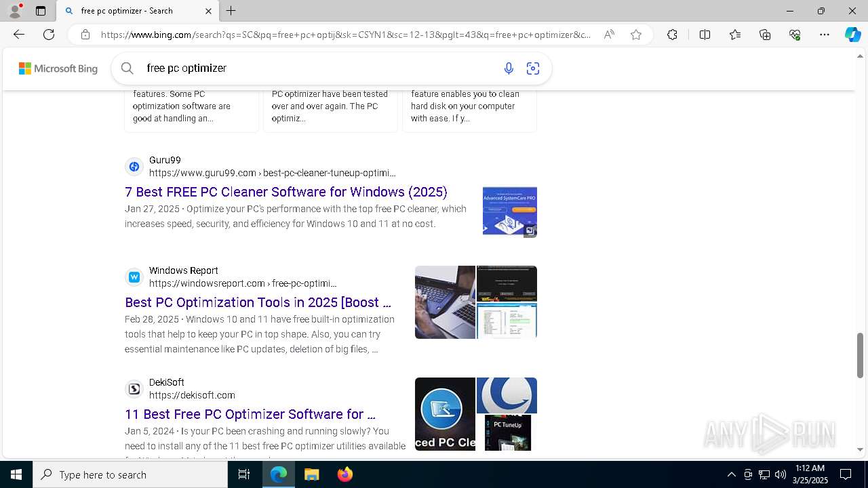868x488 pixels.
Task: Click the scrollbar up arrow
Action: point(860,56)
